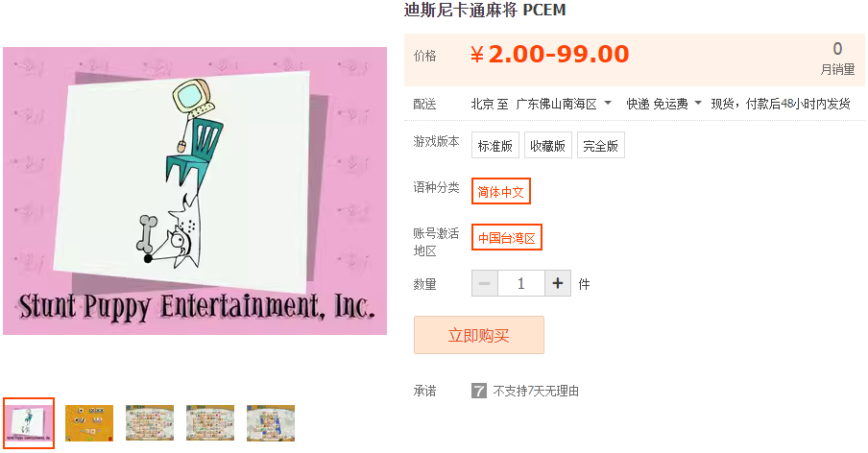The width and height of the screenshot is (868, 453).
Task: Expand the 快递 免运费 shipping dropdown
Action: [x=663, y=104]
